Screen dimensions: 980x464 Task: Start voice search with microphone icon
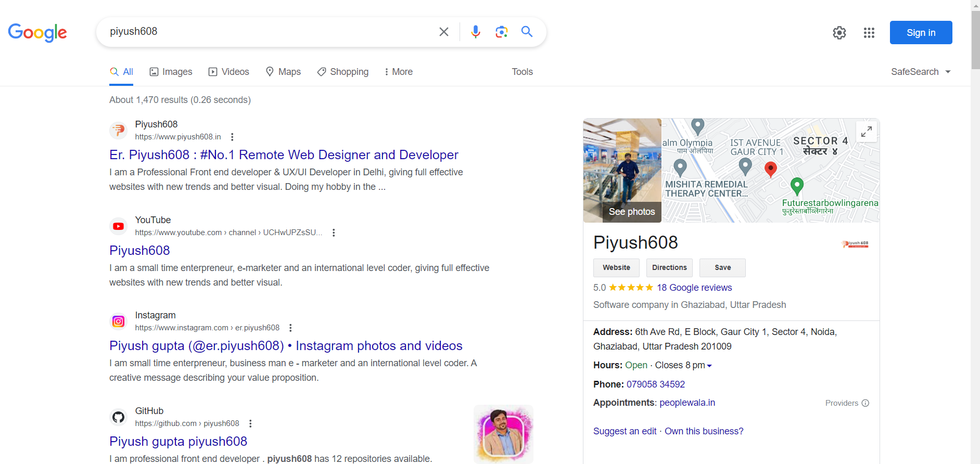[x=475, y=32]
